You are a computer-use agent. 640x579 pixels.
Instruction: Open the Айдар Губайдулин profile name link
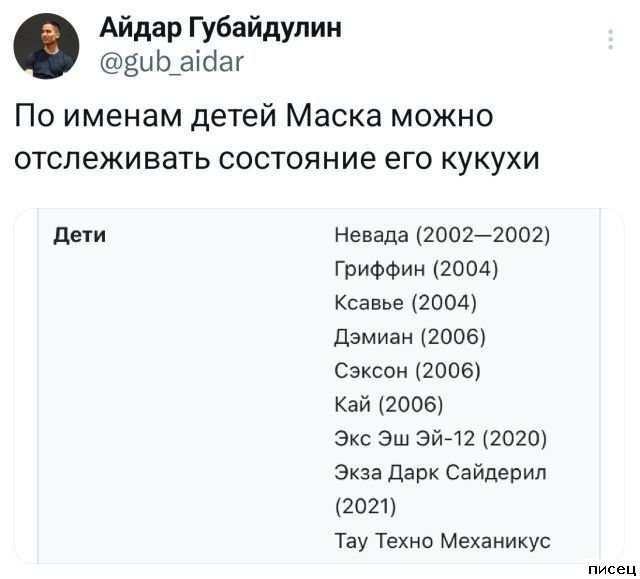tap(220, 28)
